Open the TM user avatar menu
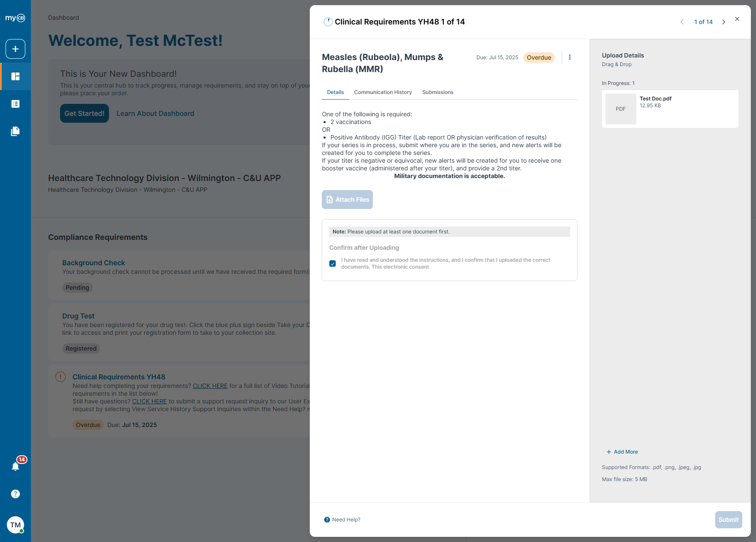This screenshot has width=756, height=542. (x=15, y=525)
